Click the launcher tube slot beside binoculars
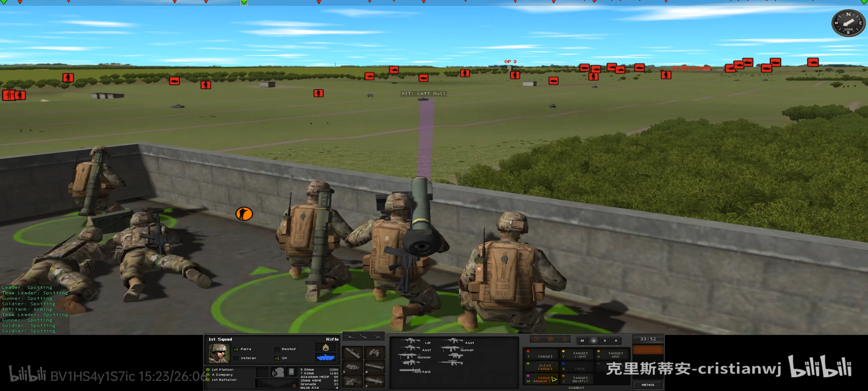The height and width of the screenshot is (391, 868). pyautogui.click(x=353, y=352)
